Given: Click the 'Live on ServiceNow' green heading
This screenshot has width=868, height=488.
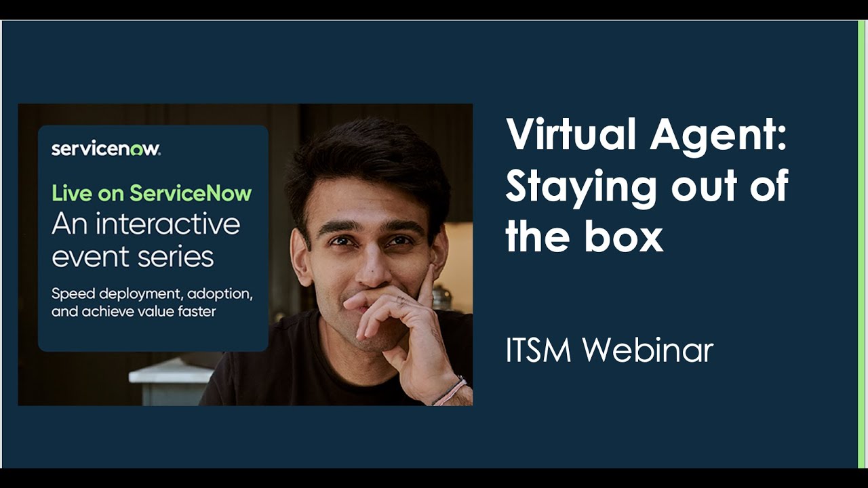Looking at the screenshot, I should (152, 193).
